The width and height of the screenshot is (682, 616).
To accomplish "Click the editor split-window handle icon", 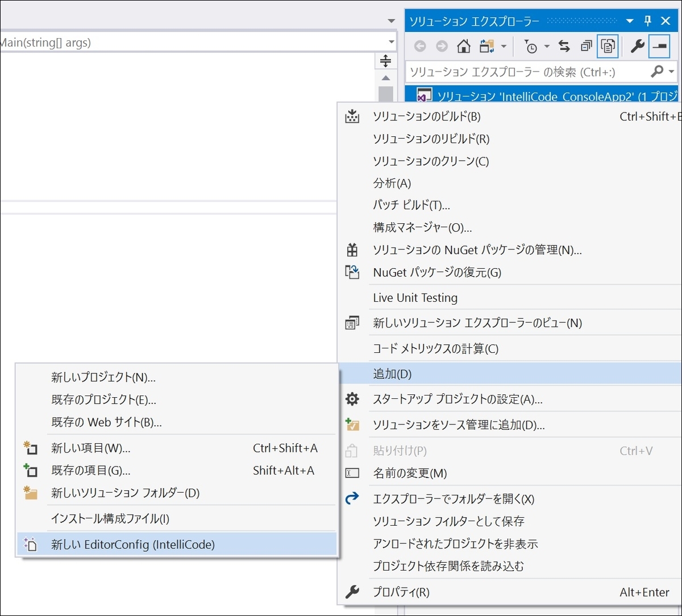I will [x=385, y=61].
